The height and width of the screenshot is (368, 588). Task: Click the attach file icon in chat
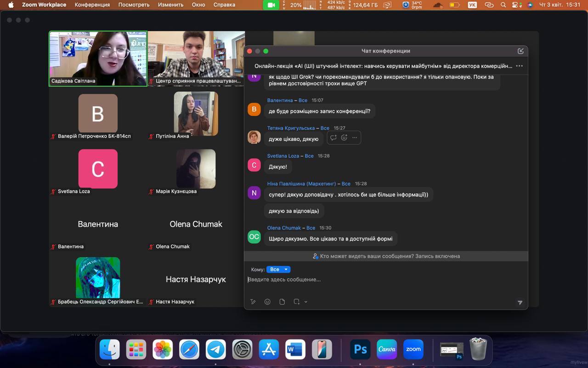282,302
